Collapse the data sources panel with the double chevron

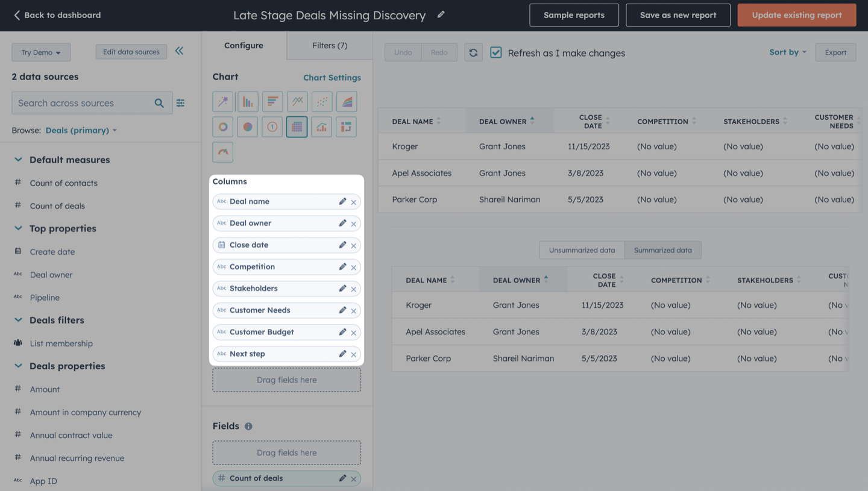180,51
